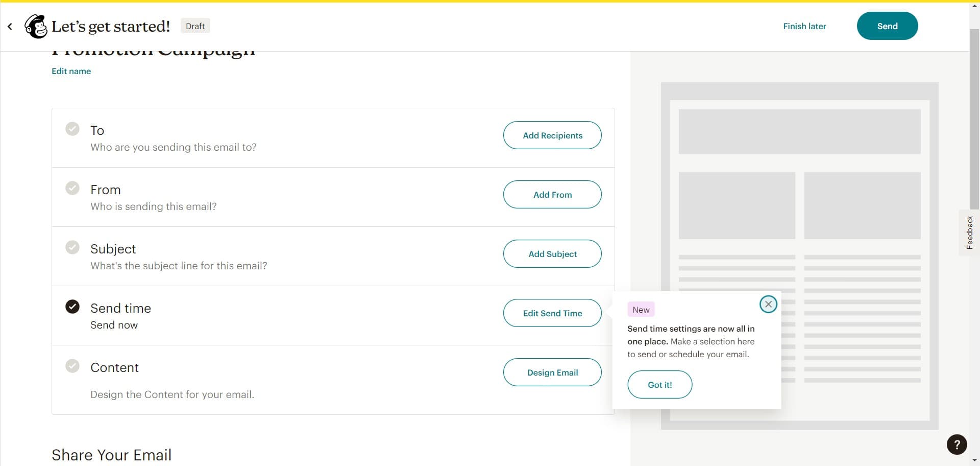Click Add Subject
Viewport: 980px width, 466px height.
click(552, 253)
